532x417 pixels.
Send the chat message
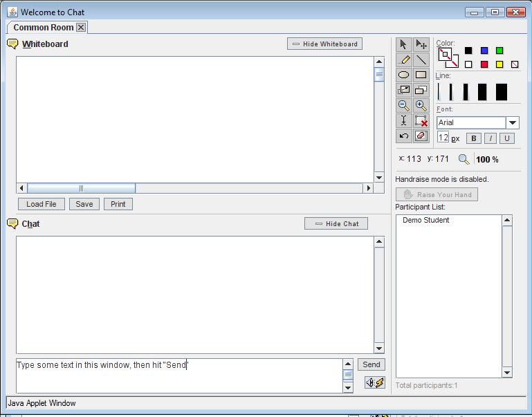pos(372,364)
